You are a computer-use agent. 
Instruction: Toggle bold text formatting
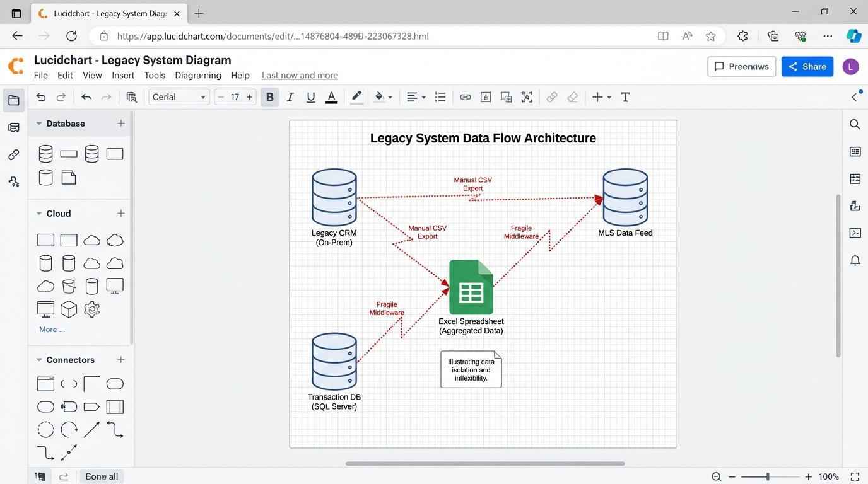coord(269,97)
